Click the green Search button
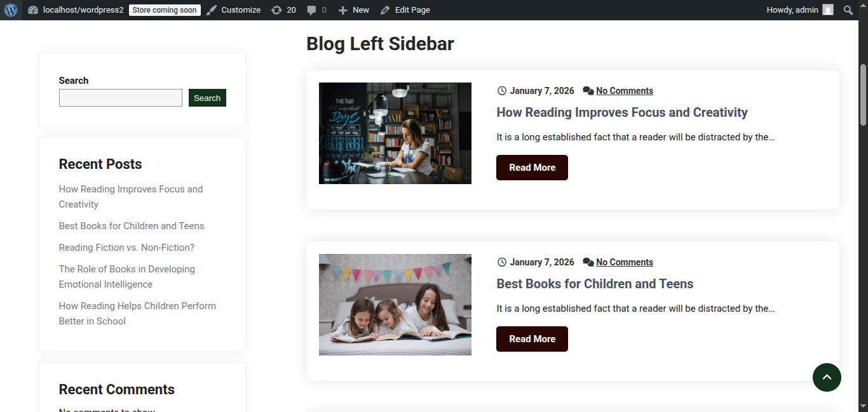Screen dimensions: 868x412 pyautogui.click(x=207, y=98)
